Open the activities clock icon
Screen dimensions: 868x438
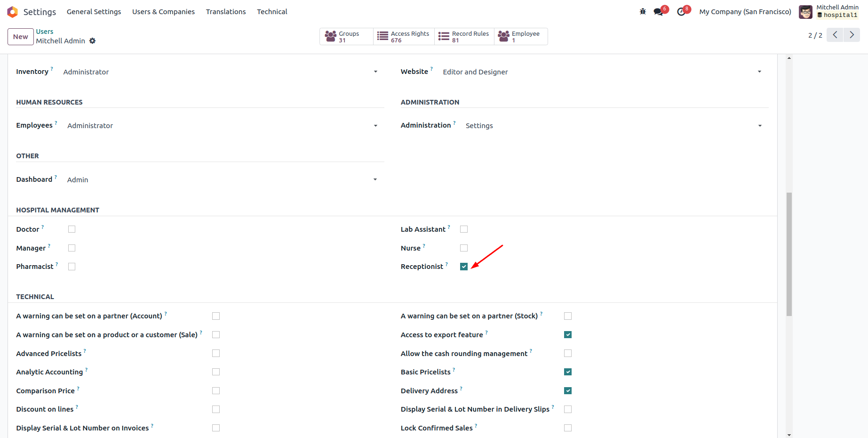coord(681,12)
